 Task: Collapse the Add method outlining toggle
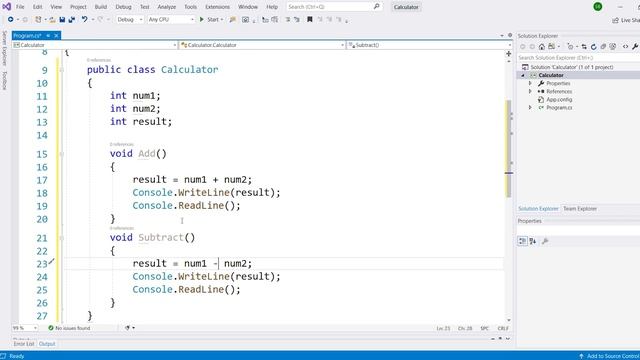pyautogui.click(x=62, y=154)
